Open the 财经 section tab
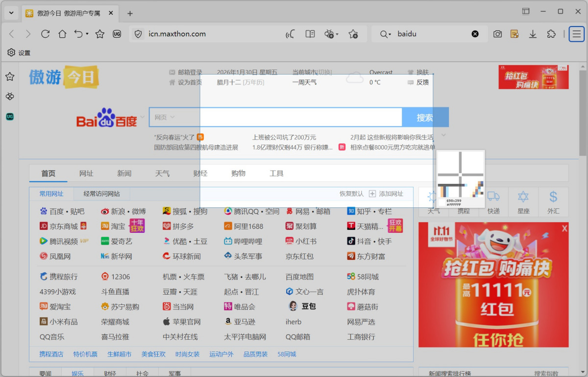 (x=200, y=173)
